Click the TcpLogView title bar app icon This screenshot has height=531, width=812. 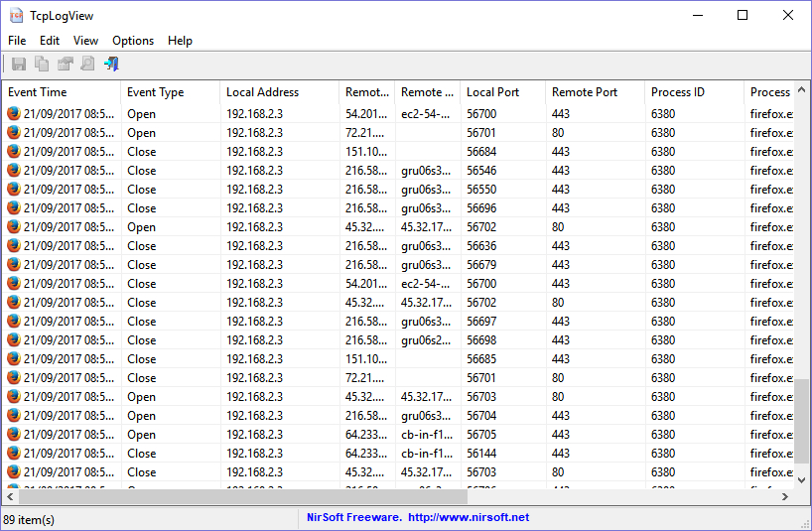coord(17,16)
